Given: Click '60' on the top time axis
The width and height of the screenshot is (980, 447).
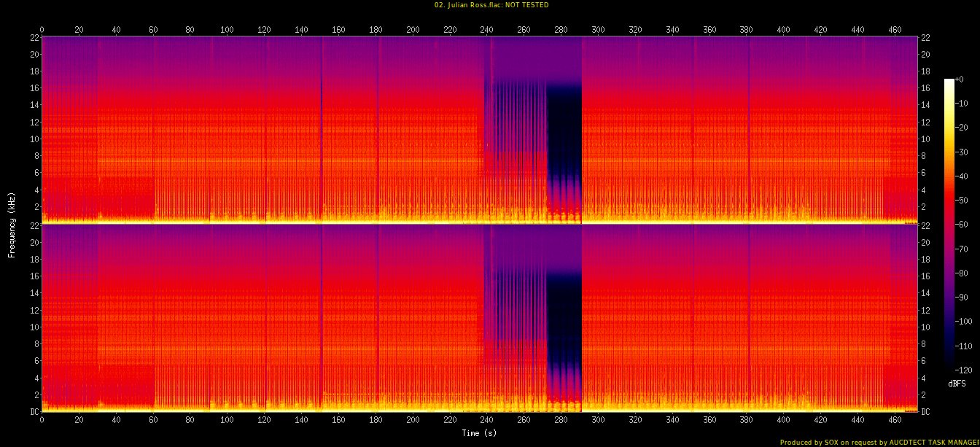Looking at the screenshot, I should pyautogui.click(x=153, y=30).
